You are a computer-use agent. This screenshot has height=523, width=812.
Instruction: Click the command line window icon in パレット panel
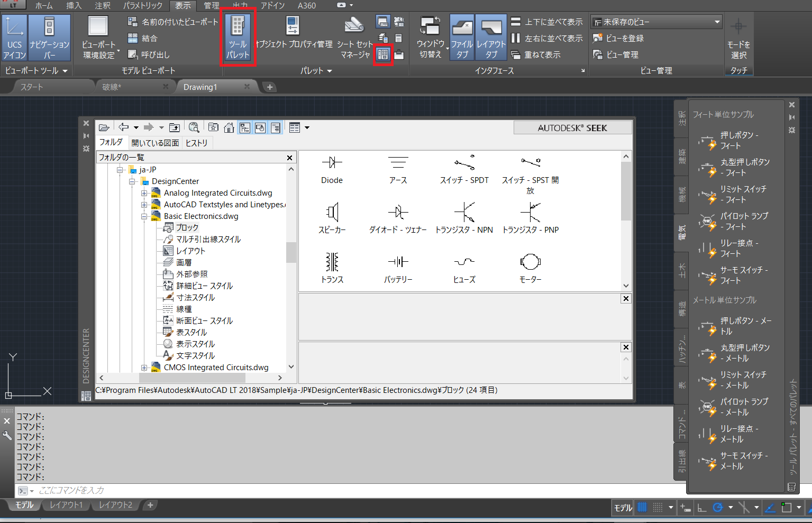tap(383, 22)
